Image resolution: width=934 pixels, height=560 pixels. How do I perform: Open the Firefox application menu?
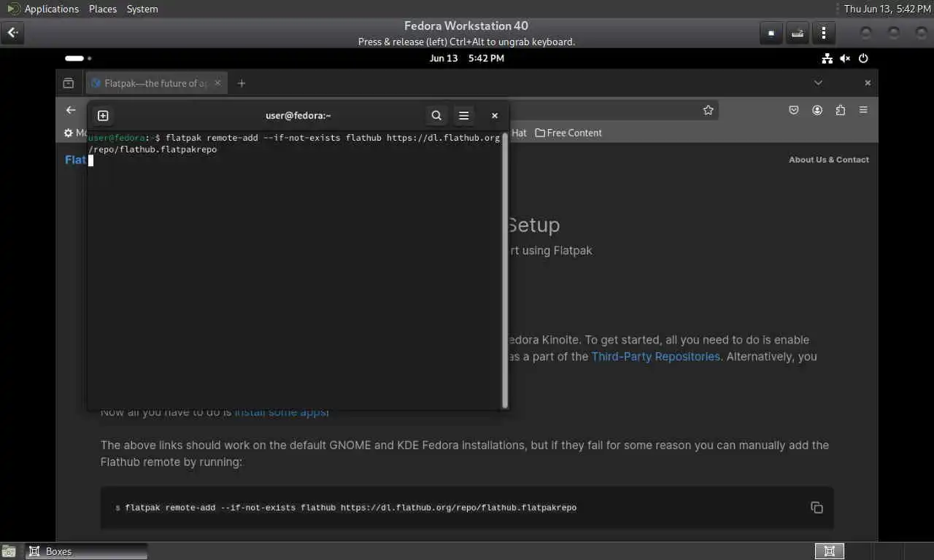click(x=863, y=110)
